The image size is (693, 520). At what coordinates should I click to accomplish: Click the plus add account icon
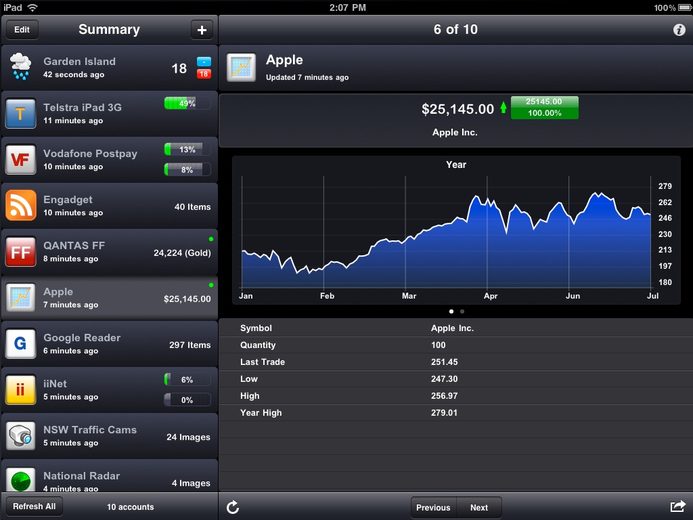[x=202, y=30]
